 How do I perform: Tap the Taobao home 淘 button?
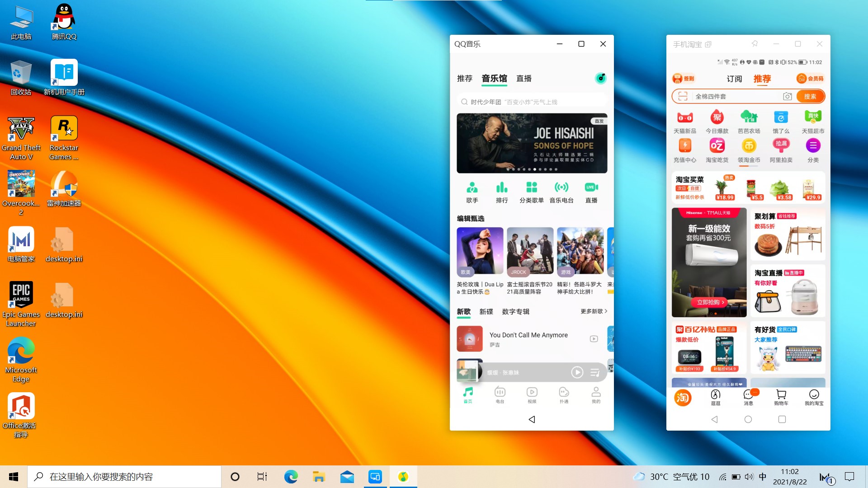click(x=683, y=398)
